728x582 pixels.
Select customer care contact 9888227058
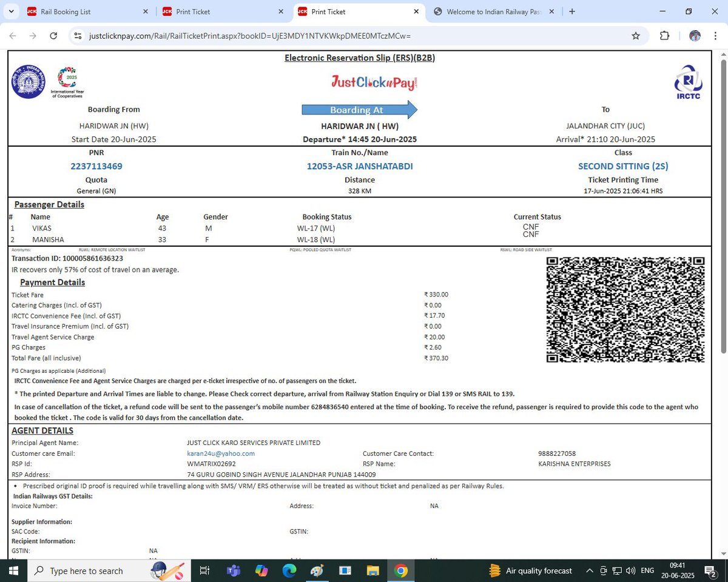pos(557,453)
